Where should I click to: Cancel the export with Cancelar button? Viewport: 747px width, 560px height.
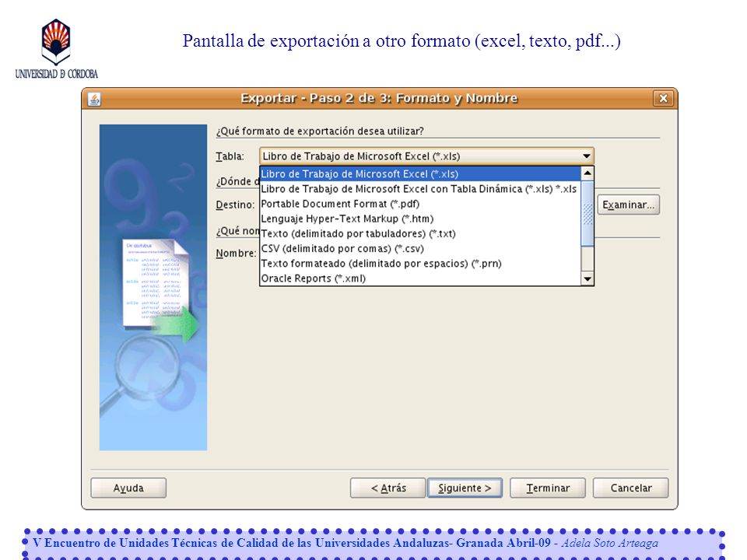coord(631,488)
